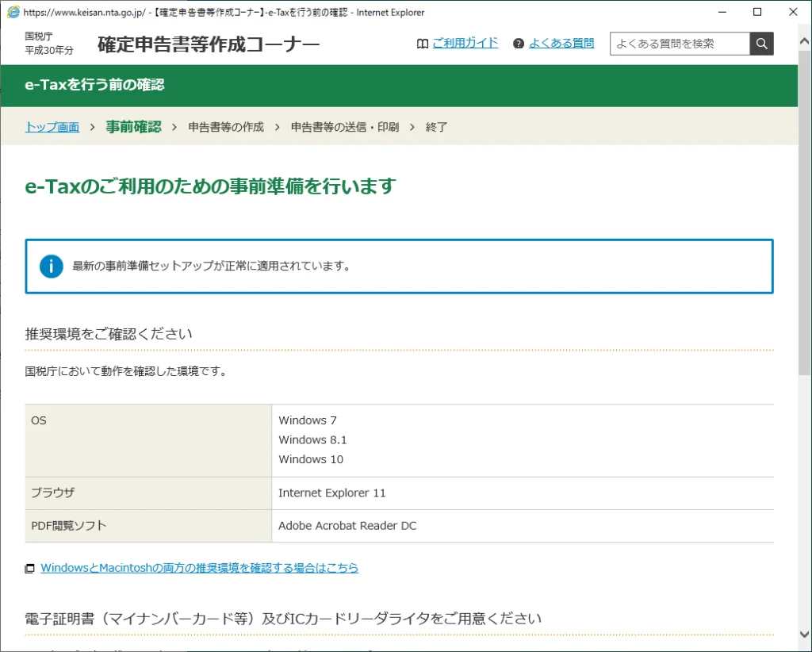Viewport: 812px width, 652px height.
Task: Click the search magnifier icon
Action: pos(760,44)
